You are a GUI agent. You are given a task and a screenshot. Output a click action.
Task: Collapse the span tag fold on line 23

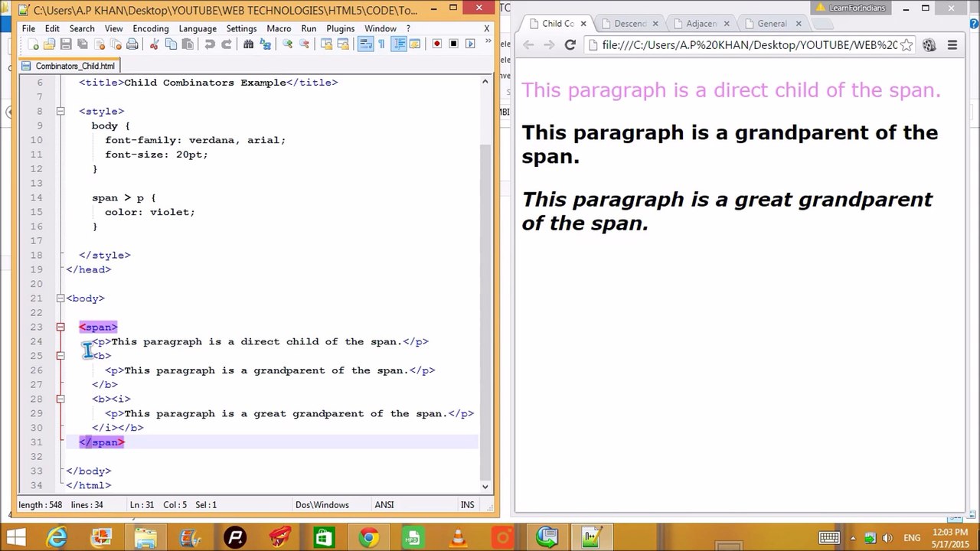[60, 327]
